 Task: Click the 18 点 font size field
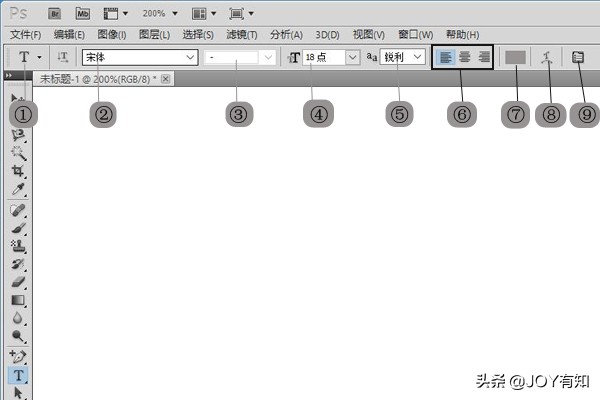coord(324,57)
